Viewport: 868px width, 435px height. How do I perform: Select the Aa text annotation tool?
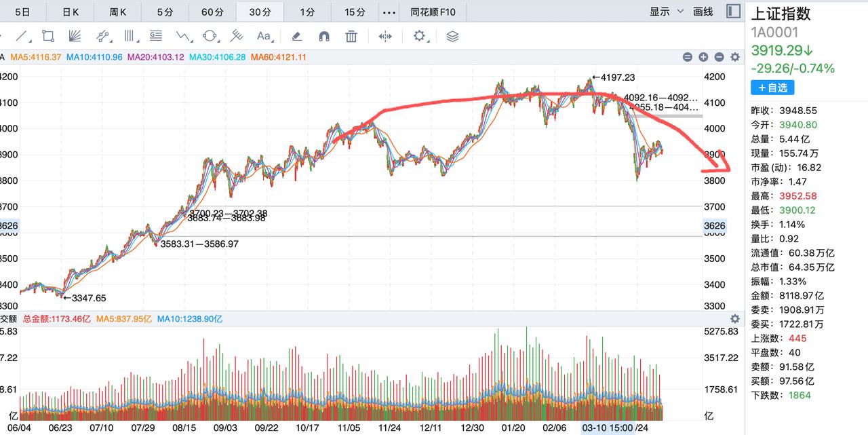click(x=264, y=36)
